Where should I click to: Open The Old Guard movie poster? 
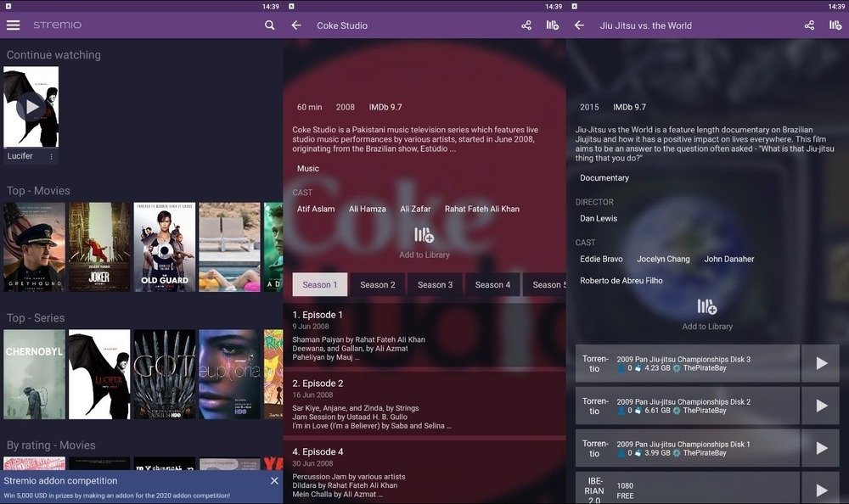165,247
